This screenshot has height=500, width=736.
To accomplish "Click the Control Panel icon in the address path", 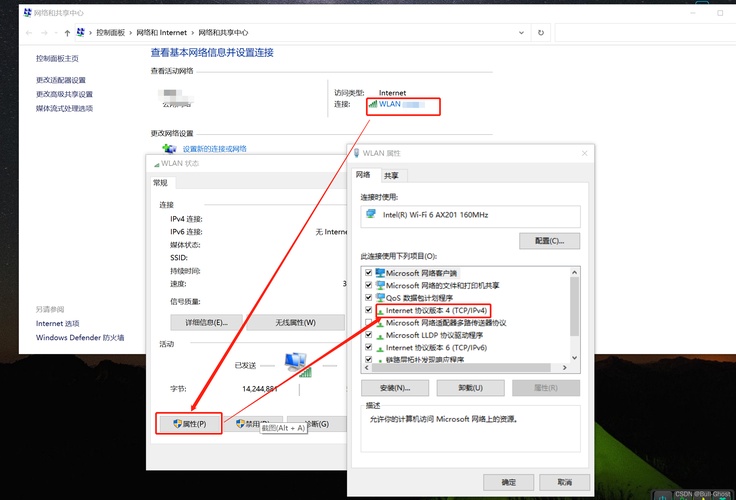I will [x=81, y=32].
